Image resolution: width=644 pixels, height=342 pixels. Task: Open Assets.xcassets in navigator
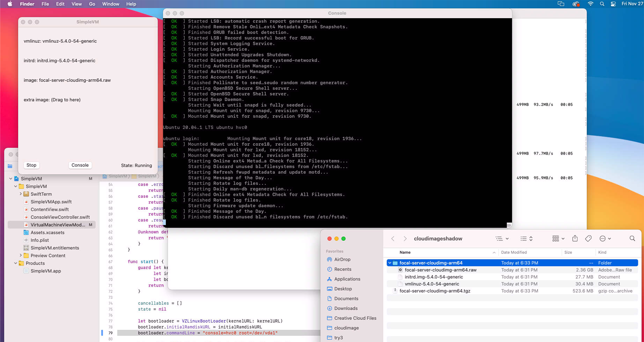(48, 233)
